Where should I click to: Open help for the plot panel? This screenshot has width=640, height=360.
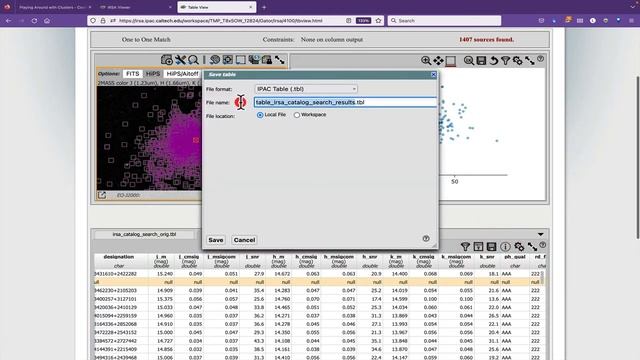[540, 59]
